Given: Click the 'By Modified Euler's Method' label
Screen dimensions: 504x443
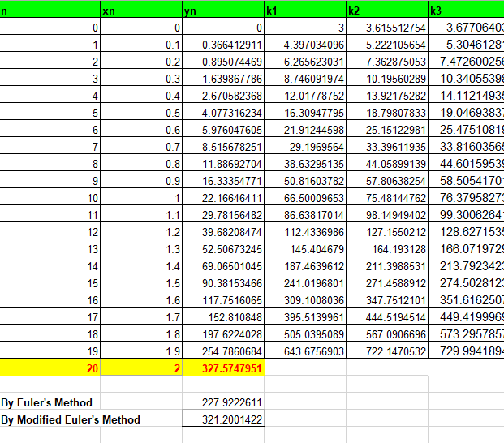Looking at the screenshot, I should (71, 419).
